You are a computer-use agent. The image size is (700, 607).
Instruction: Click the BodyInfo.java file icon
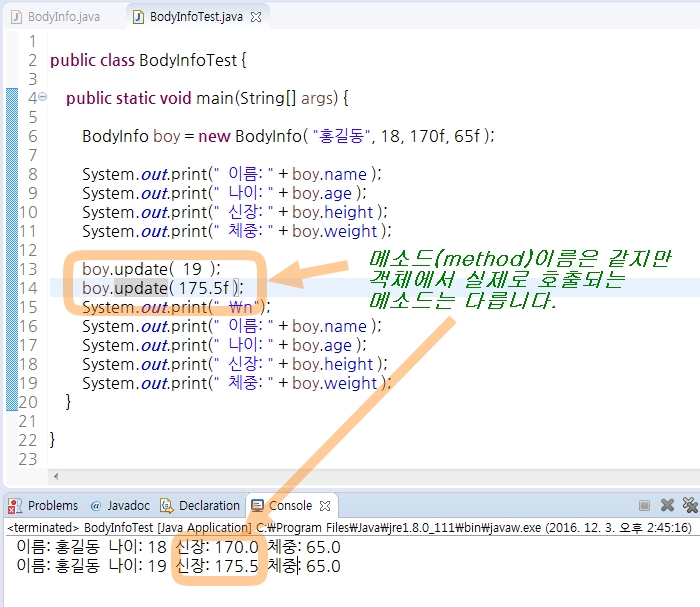tap(17, 17)
